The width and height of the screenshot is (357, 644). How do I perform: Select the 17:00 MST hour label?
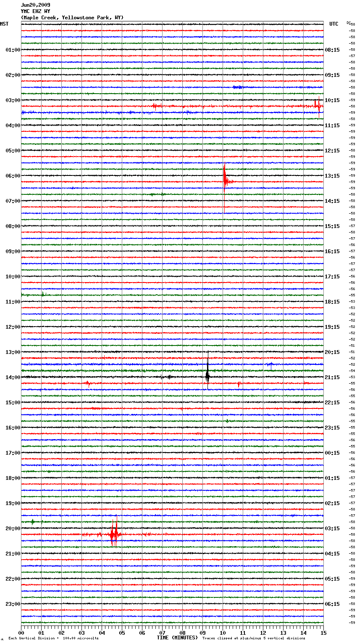click(x=13, y=453)
